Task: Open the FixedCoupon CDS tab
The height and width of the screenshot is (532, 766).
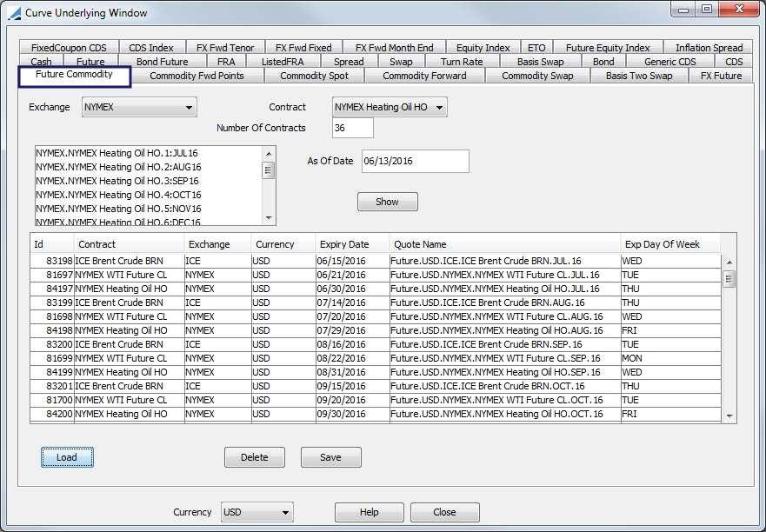Action: click(69, 48)
